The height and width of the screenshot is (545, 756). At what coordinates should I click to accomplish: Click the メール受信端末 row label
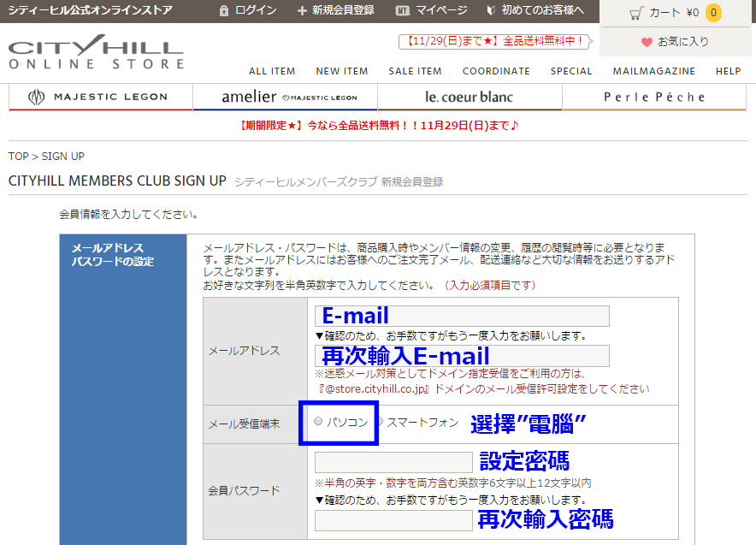[244, 424]
